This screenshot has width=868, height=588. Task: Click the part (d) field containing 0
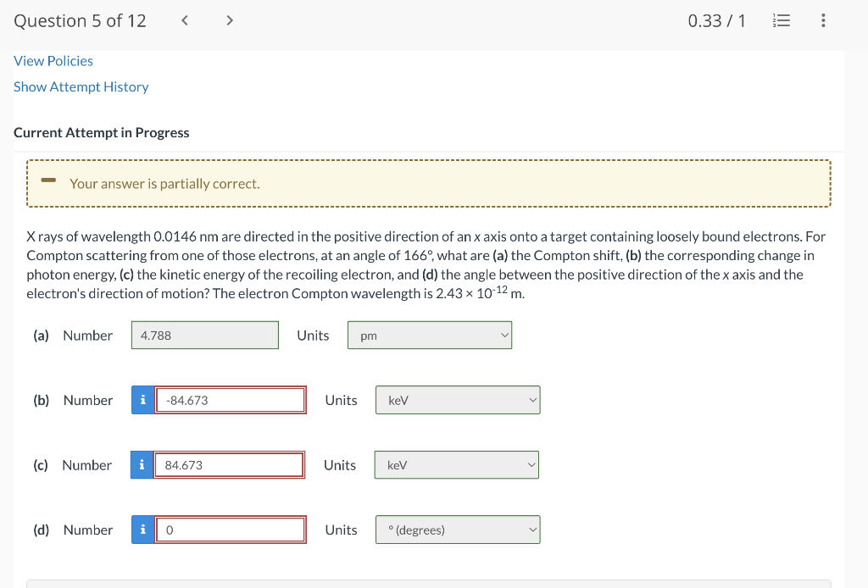pos(231,530)
